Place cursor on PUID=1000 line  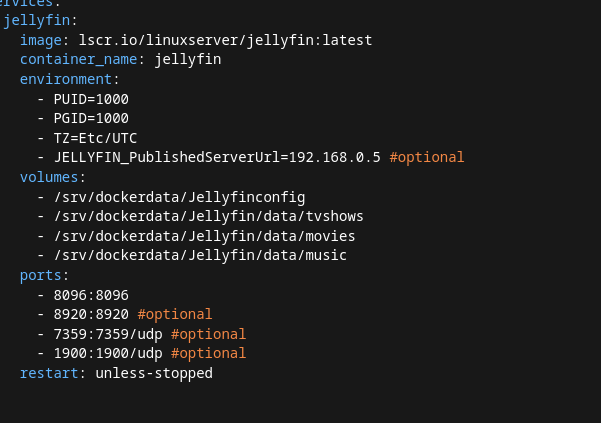(91, 99)
